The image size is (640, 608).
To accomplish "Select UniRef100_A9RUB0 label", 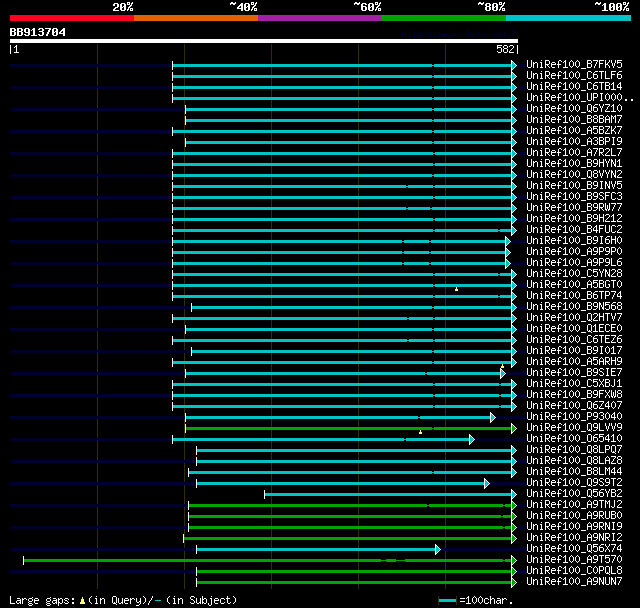I will click(574, 516).
